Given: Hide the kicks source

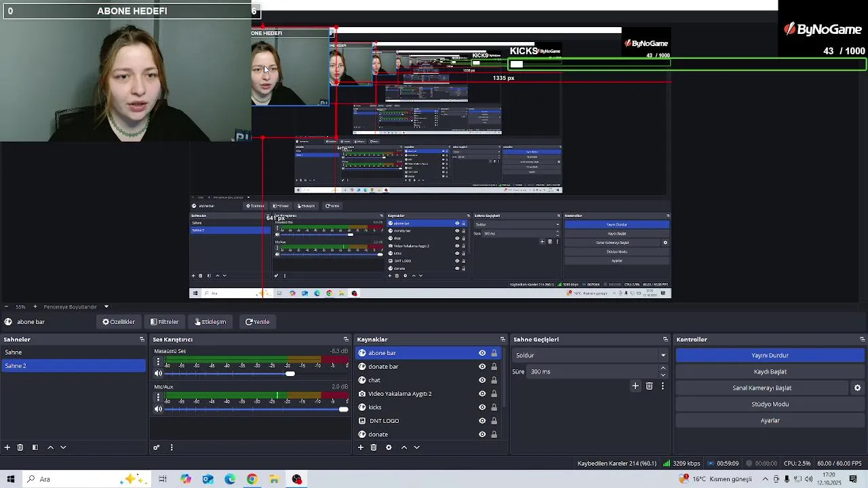Looking at the screenshot, I should click(x=482, y=407).
